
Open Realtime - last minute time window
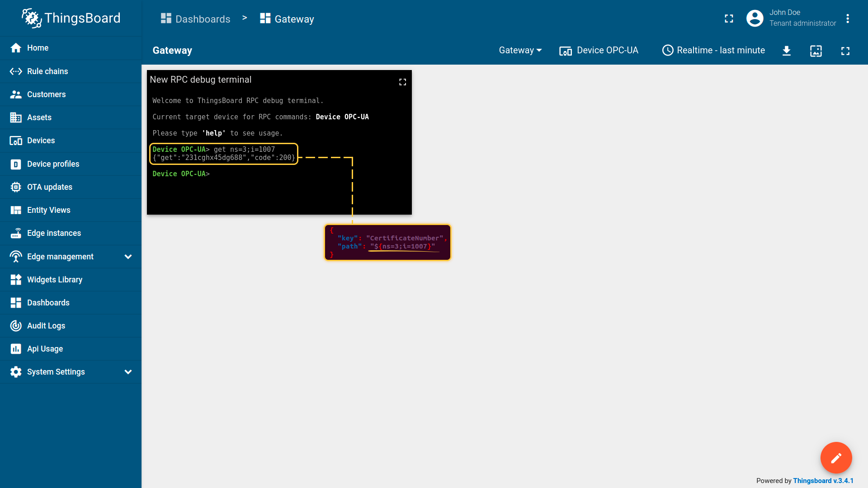point(713,51)
